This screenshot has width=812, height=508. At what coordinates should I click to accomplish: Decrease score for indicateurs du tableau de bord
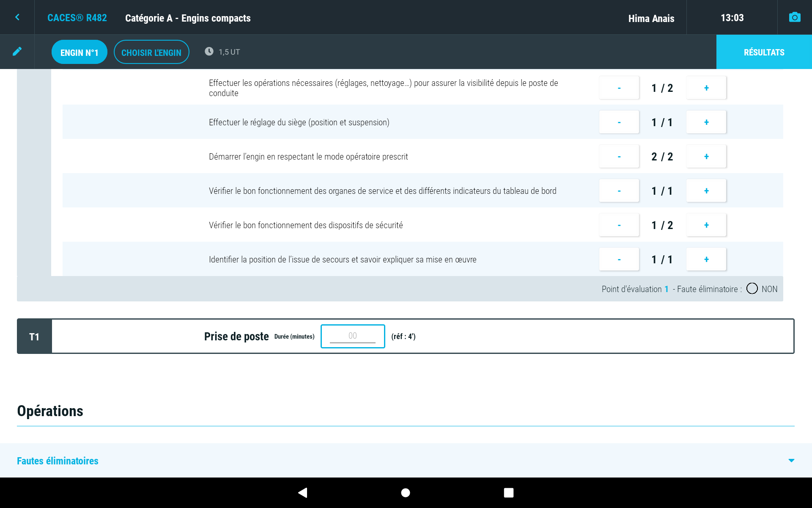619,190
